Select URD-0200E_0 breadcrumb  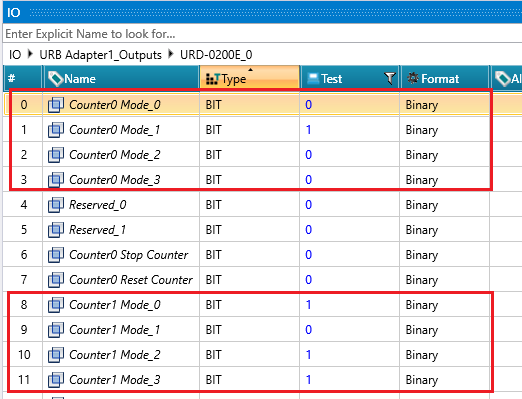coord(216,55)
